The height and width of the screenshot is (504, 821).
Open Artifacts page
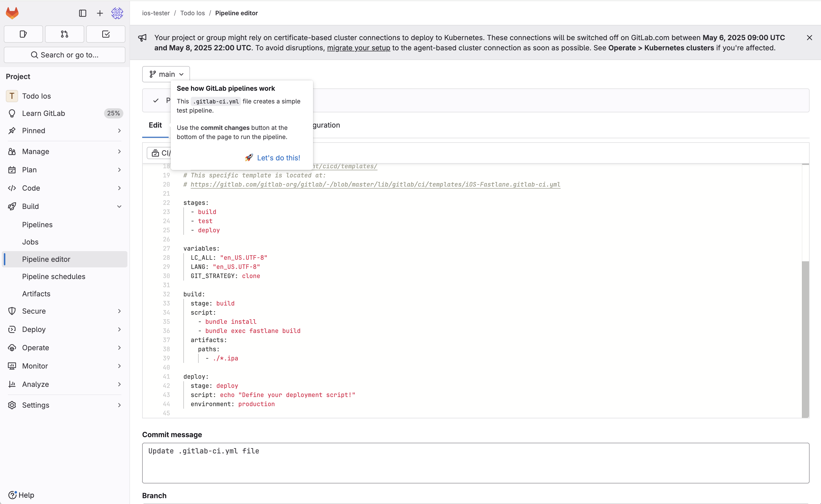(64, 294)
